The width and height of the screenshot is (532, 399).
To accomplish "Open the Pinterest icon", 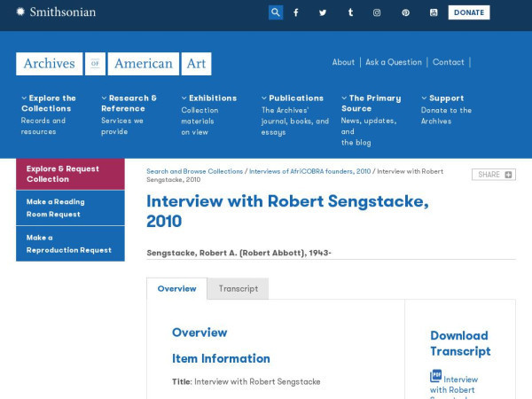I will tap(405, 12).
